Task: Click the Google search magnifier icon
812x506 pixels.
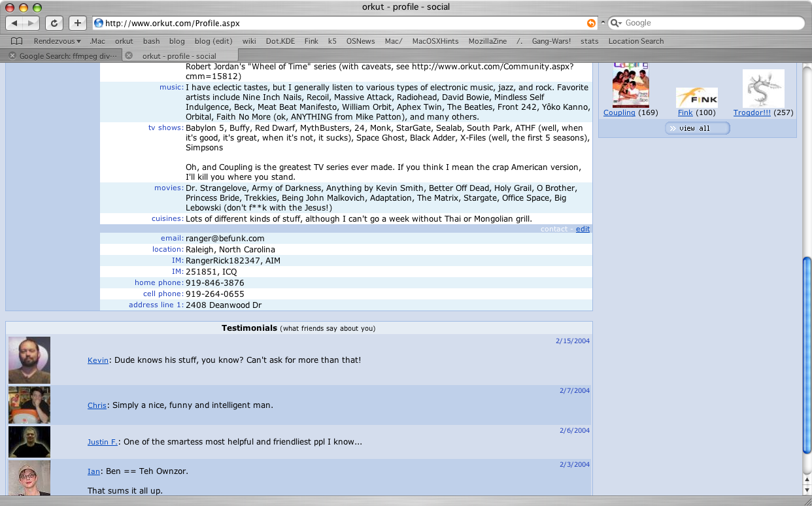Action: 615,23
